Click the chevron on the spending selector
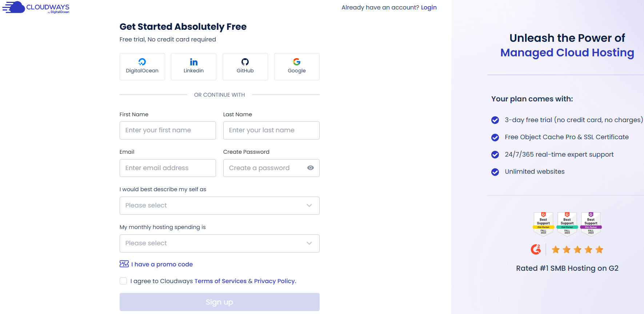Viewport: 644px width, 314px height. click(309, 243)
